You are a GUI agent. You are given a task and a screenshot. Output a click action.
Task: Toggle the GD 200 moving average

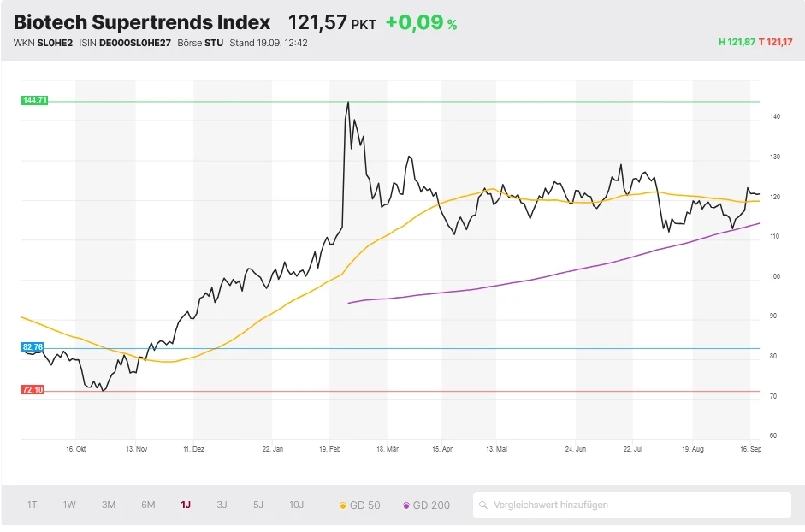[x=425, y=505]
